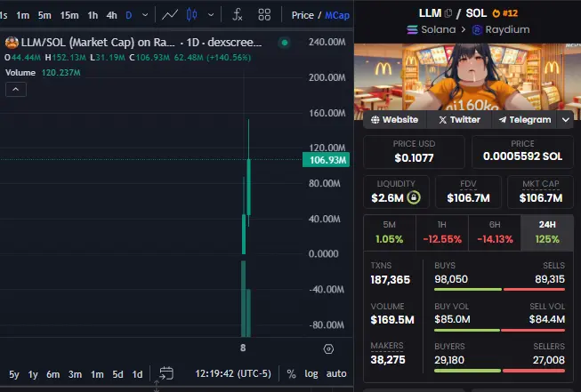Click the BUYERS 29,180 value
Screen dimensions: 581x392
[x=449, y=360]
